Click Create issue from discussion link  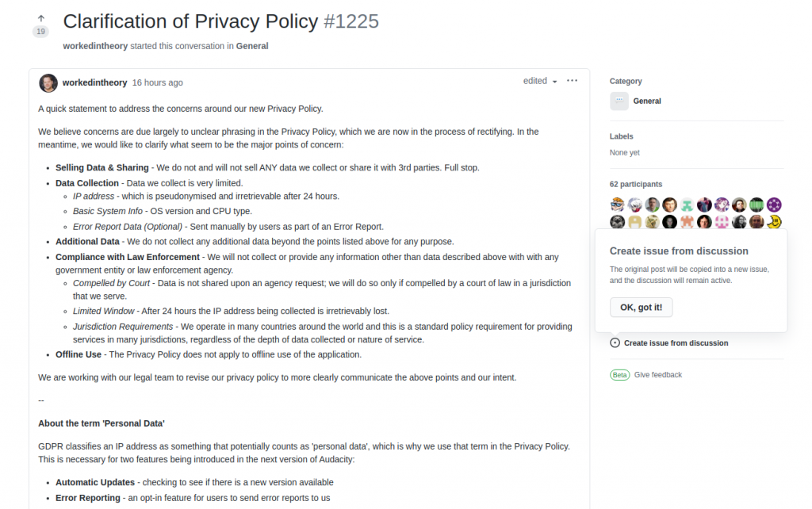[x=676, y=343]
